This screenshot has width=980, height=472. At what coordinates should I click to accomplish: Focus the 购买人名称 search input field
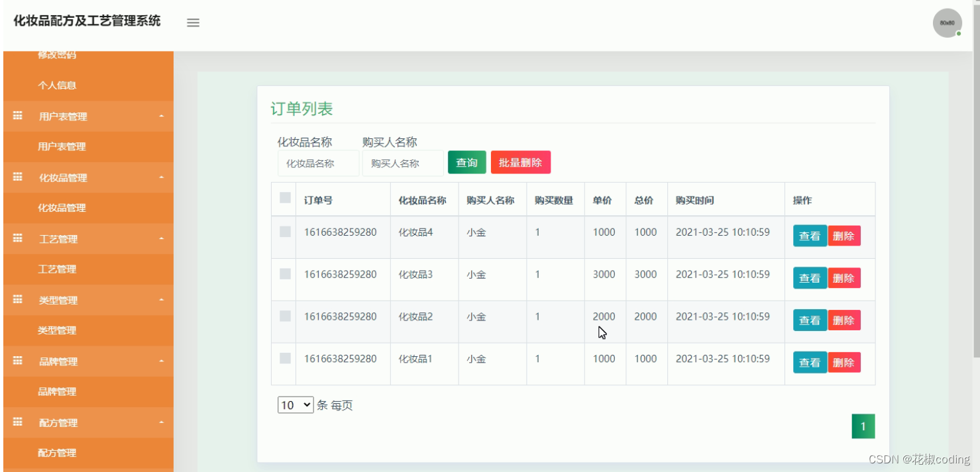point(403,164)
